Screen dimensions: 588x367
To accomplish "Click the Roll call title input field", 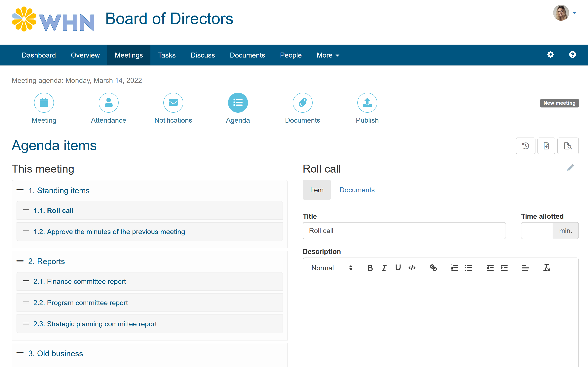I will point(404,231).
